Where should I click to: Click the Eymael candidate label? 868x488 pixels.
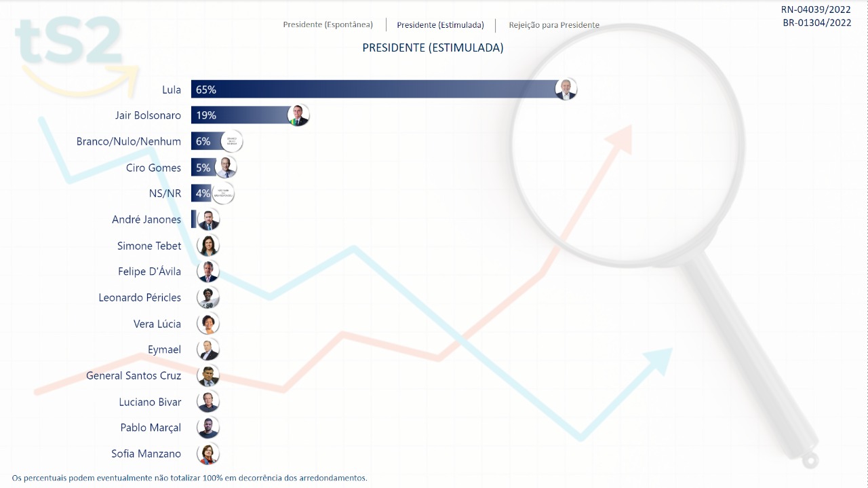pyautogui.click(x=164, y=350)
